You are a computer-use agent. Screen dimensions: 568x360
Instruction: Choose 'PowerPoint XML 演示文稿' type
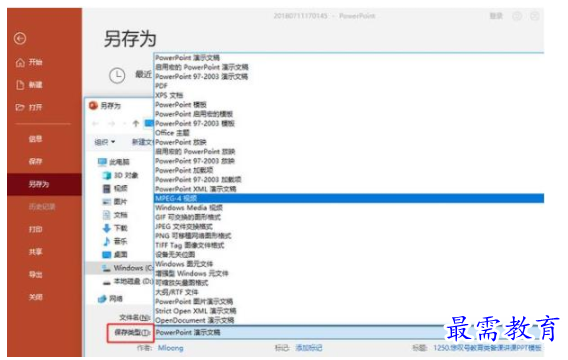pyautogui.click(x=195, y=189)
